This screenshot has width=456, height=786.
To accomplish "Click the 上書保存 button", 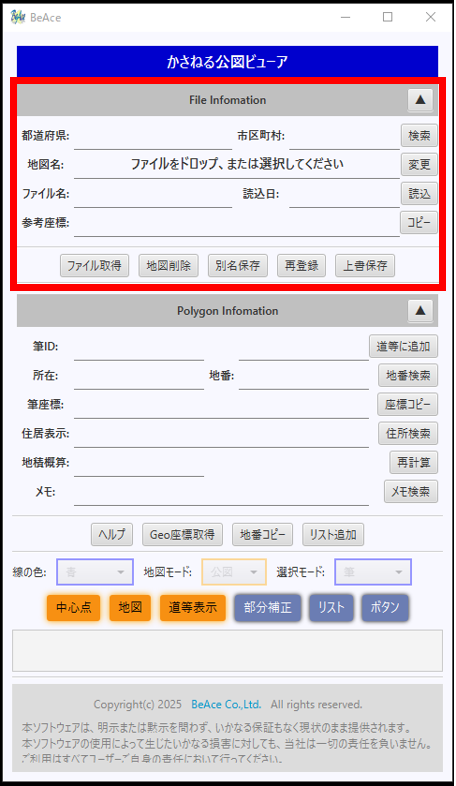I will (365, 266).
